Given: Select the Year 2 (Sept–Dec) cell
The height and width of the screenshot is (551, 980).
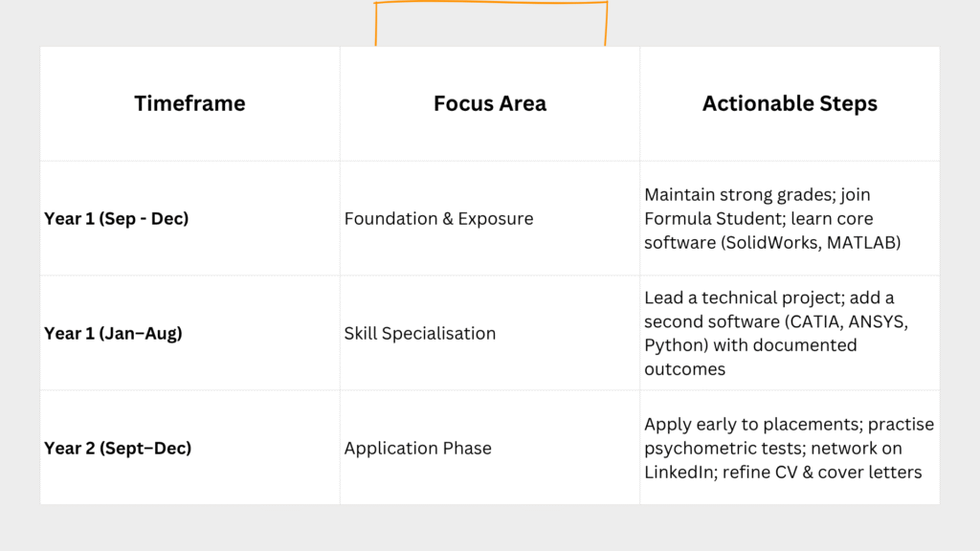Looking at the screenshot, I should click(x=118, y=448).
